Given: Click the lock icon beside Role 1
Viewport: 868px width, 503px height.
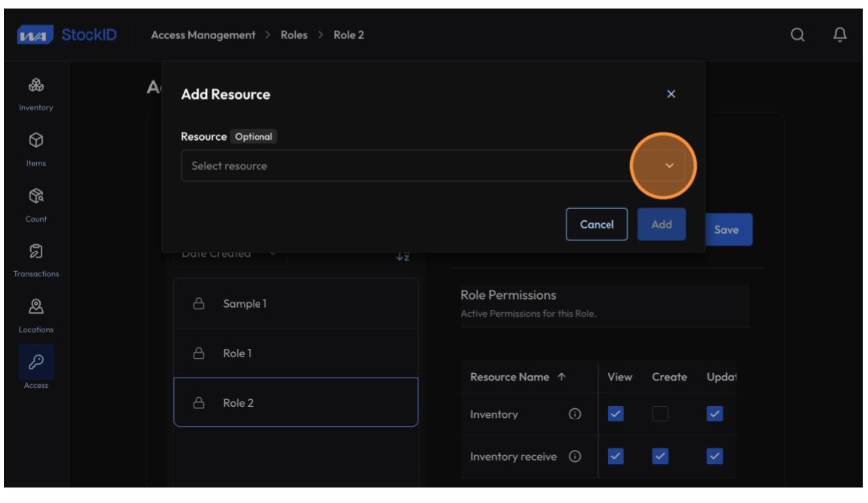Looking at the screenshot, I should click(198, 353).
